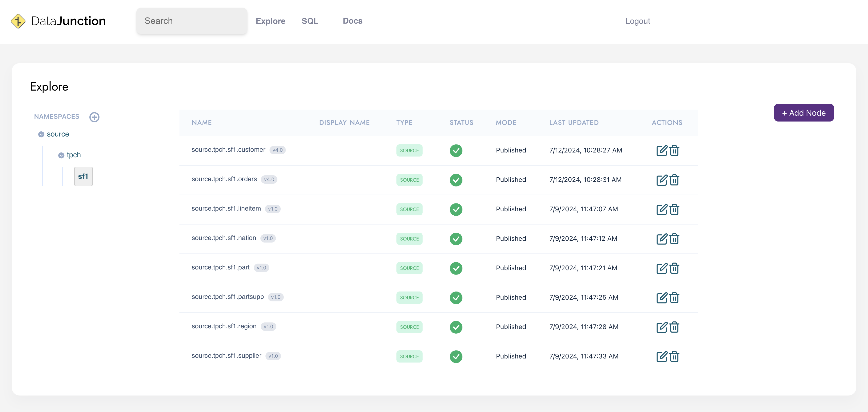The image size is (868, 412).
Task: Open the Docs link
Action: pyautogui.click(x=352, y=21)
